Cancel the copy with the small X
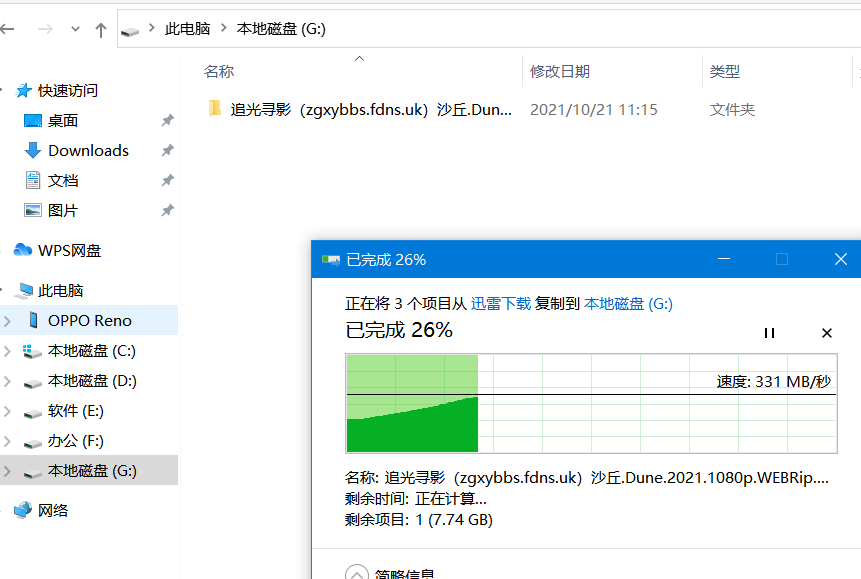Screen dimensions: 861x579 click(826, 333)
